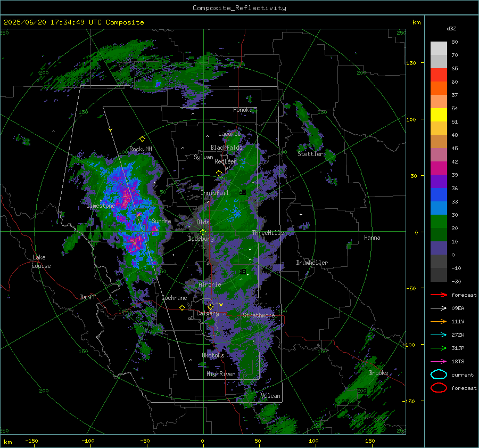Click the Banff label
This screenshot has height=448, width=479.
pos(88,297)
